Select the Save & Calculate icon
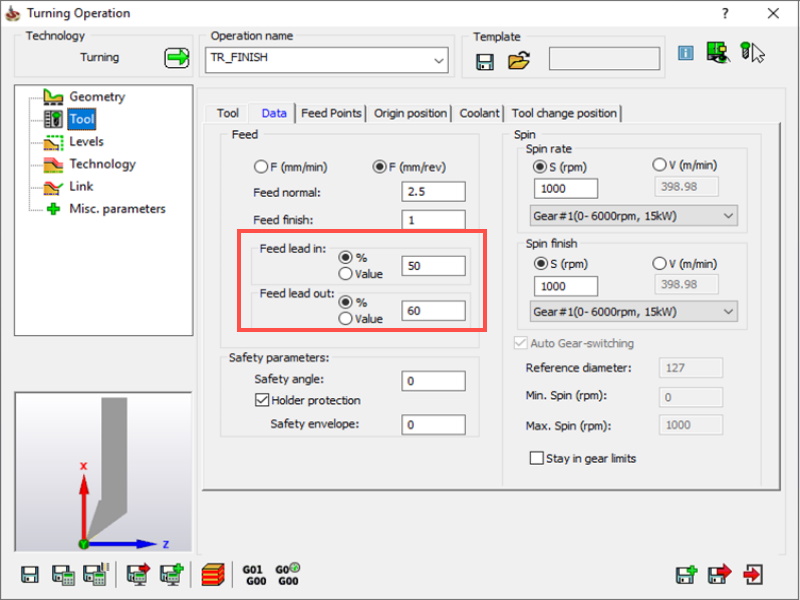 pyautogui.click(x=62, y=575)
